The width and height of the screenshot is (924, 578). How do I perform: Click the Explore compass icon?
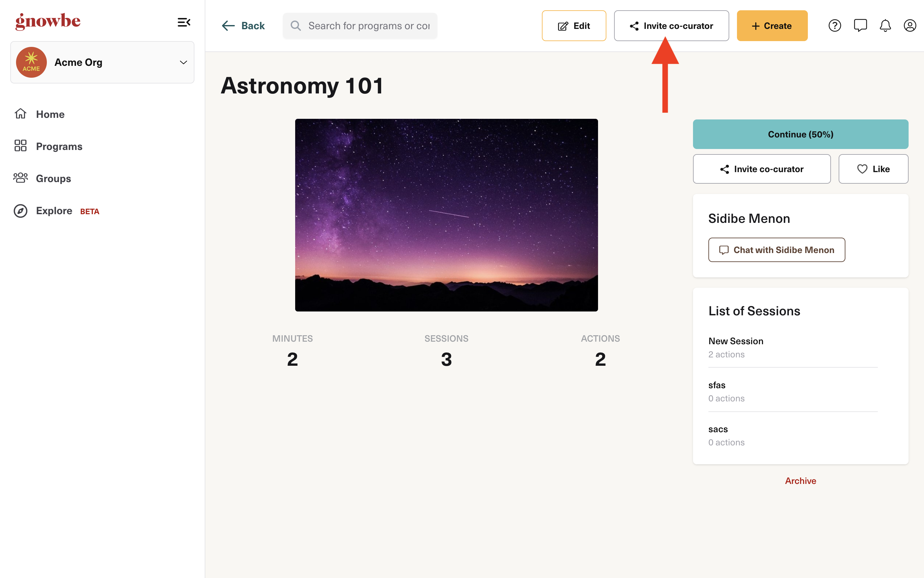pos(21,211)
